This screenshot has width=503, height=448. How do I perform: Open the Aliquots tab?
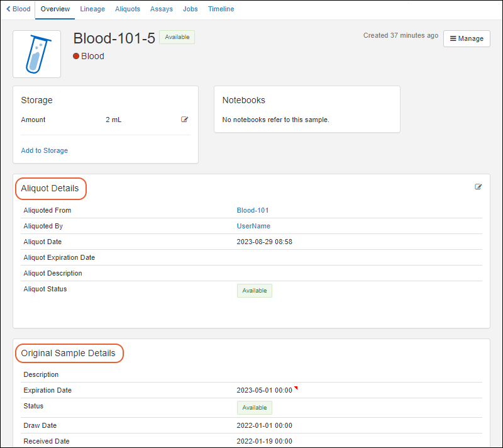[128, 9]
